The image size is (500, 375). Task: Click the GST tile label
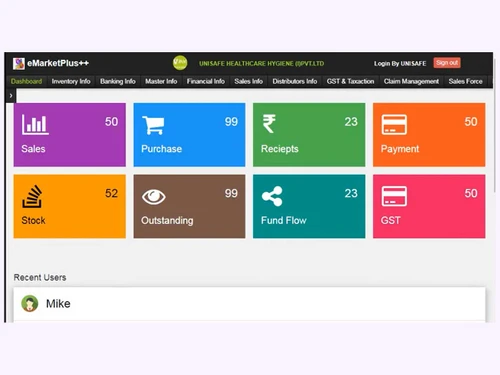click(x=391, y=220)
